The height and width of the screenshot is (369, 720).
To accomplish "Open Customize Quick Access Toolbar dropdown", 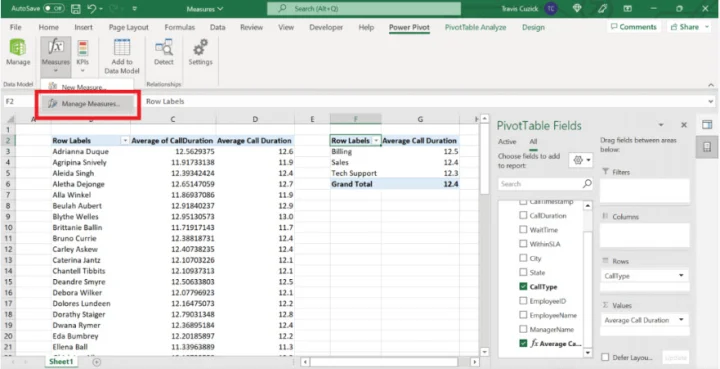I will click(134, 9).
